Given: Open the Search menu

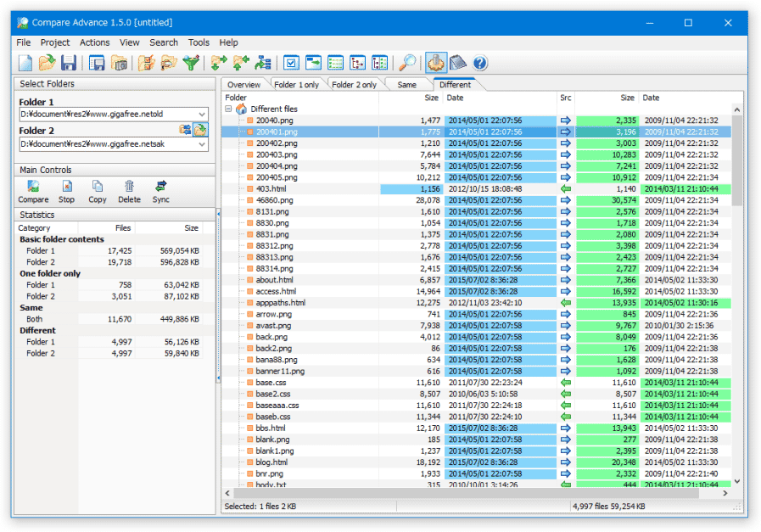Looking at the screenshot, I should (164, 42).
